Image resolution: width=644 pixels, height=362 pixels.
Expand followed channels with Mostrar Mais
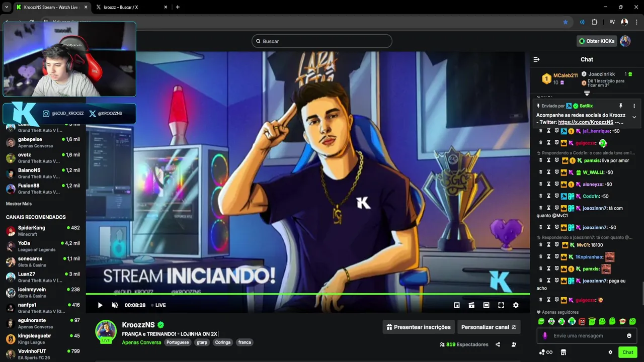[19, 204]
